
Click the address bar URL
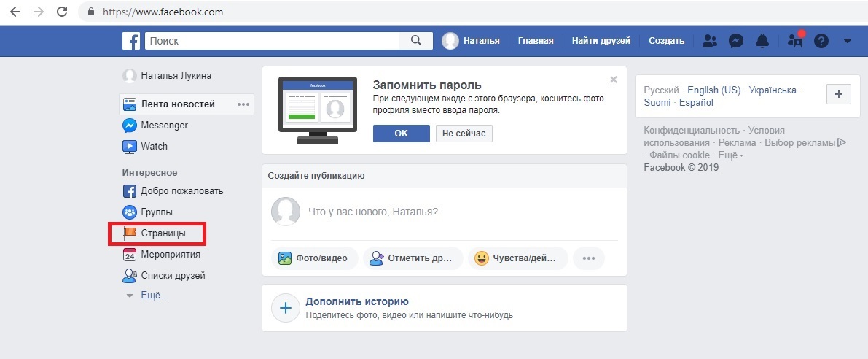click(x=163, y=12)
